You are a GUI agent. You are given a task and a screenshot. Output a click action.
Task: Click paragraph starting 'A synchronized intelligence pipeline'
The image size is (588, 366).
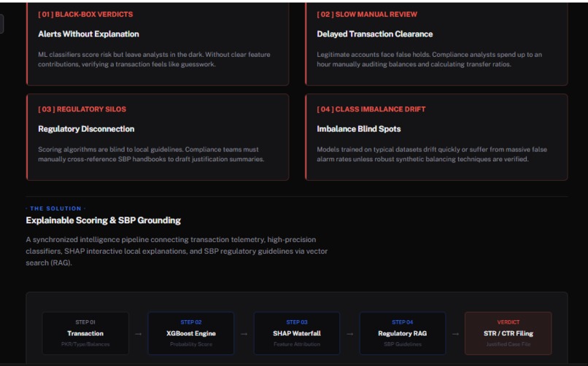tap(177, 251)
